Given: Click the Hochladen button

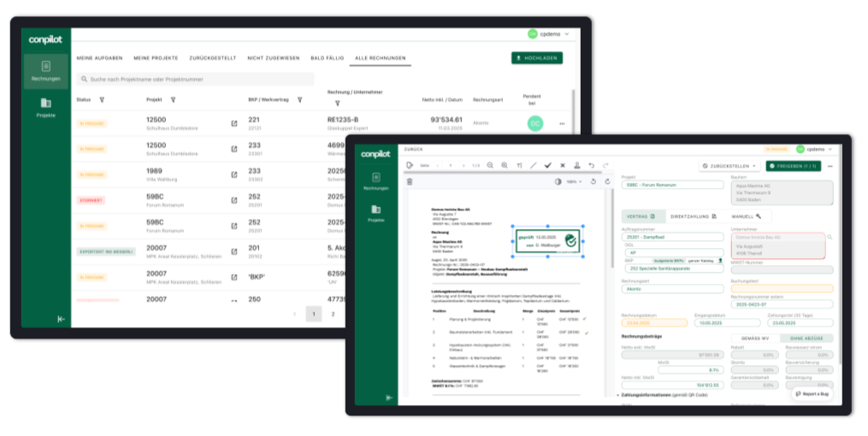Looking at the screenshot, I should coord(542,57).
